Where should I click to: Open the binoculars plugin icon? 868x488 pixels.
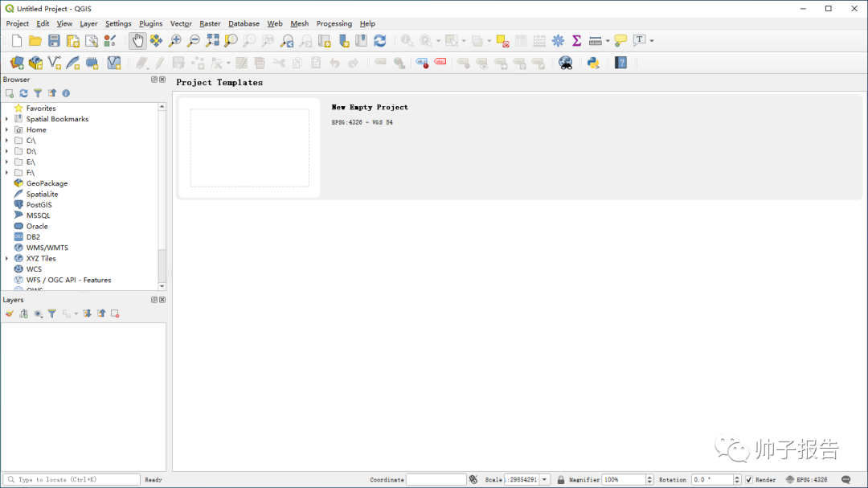565,63
